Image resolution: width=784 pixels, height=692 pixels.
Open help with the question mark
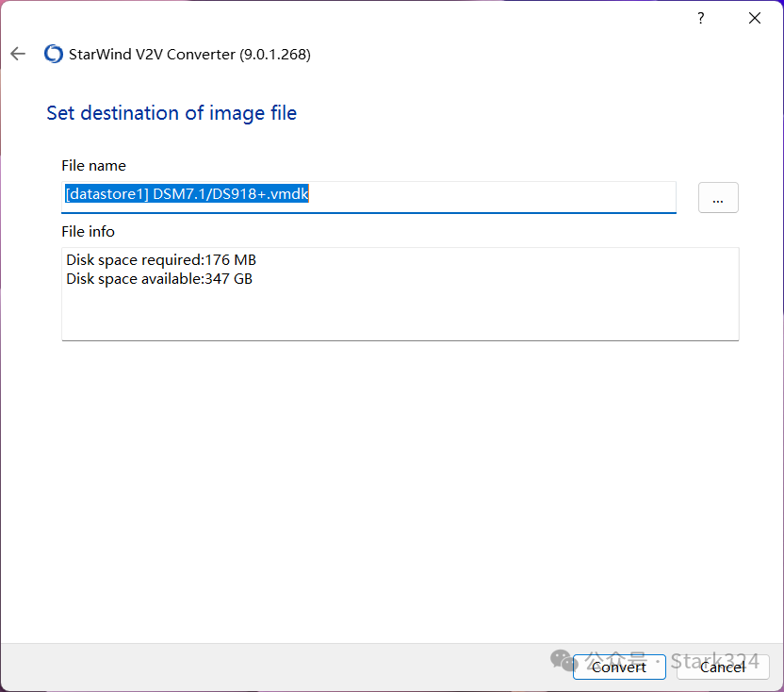(x=700, y=19)
